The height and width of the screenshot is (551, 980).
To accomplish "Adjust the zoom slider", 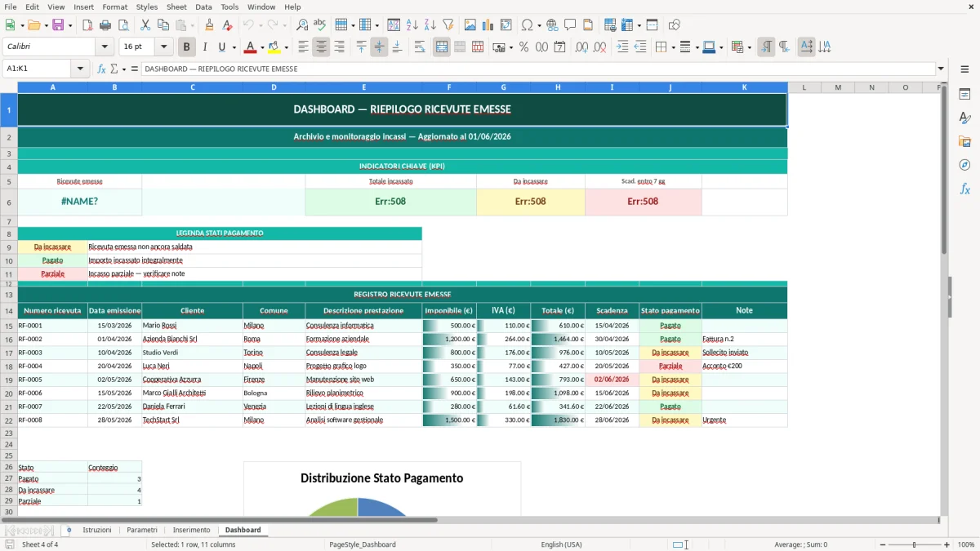I will (x=914, y=544).
